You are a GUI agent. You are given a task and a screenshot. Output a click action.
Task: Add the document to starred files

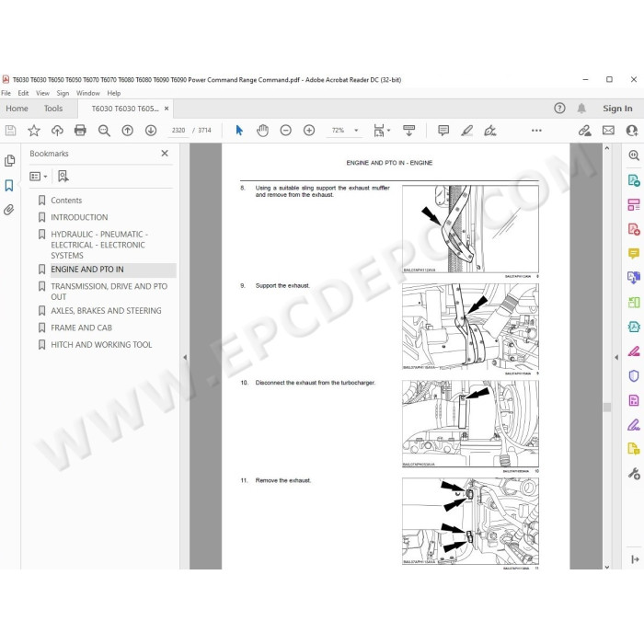tap(34, 131)
